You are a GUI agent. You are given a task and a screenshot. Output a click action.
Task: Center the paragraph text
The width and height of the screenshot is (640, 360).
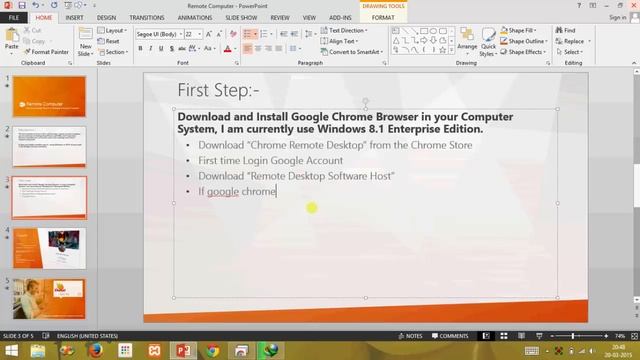tap(258, 49)
